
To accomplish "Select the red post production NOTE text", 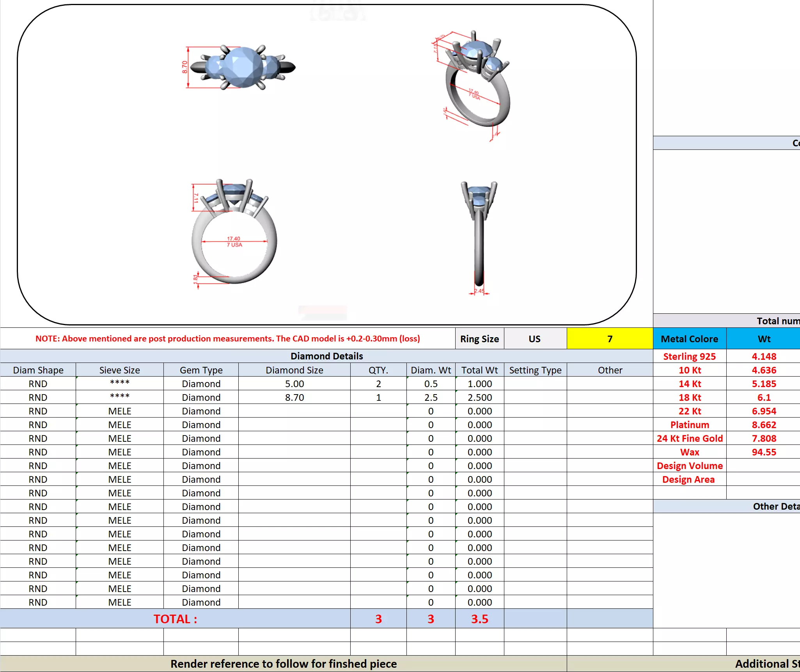I will point(228,339).
